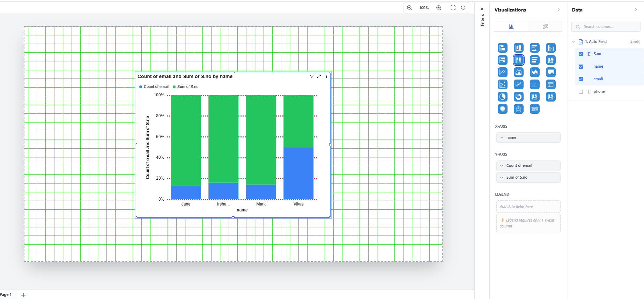The image size is (644, 299).
Task: Uncheck the S.no field checkbox
Action: [580, 54]
